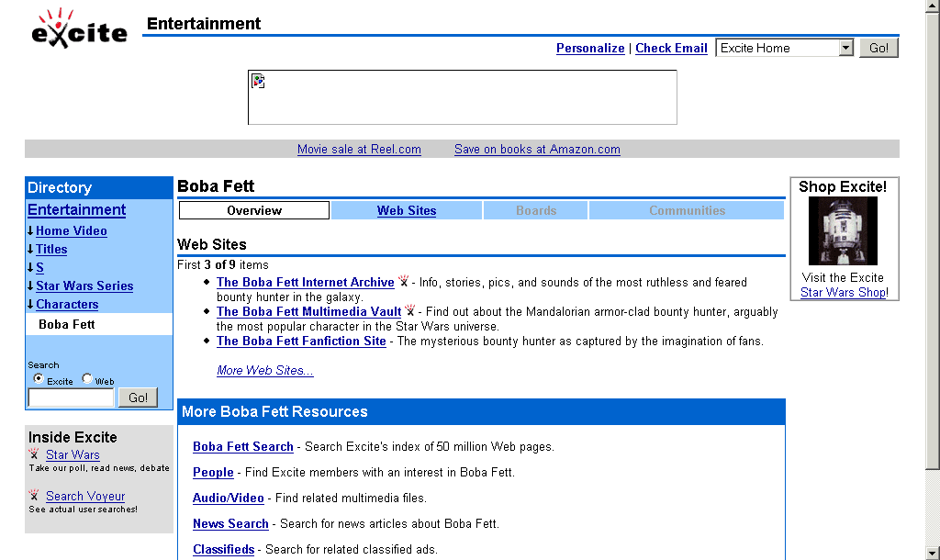Go to Titles category
This screenshot has width=940, height=560.
pyautogui.click(x=51, y=249)
